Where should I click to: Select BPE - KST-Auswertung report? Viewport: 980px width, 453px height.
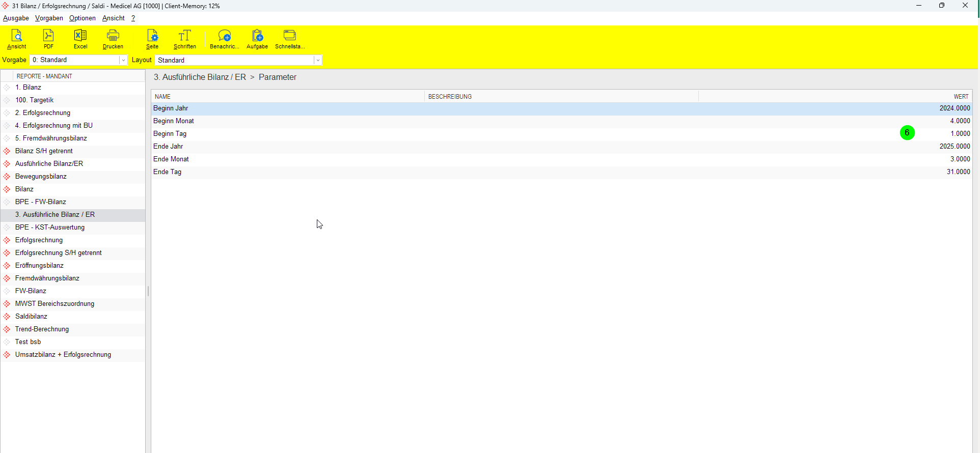pyautogui.click(x=73, y=228)
